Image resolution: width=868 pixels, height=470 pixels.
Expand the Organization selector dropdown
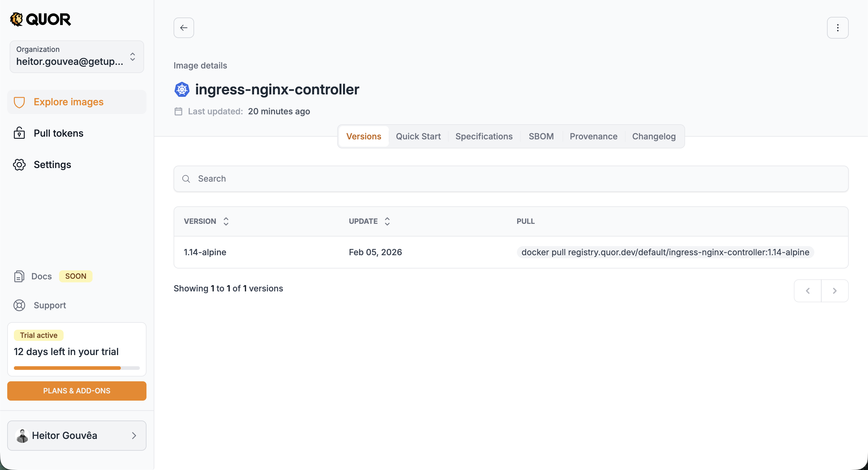[77, 57]
